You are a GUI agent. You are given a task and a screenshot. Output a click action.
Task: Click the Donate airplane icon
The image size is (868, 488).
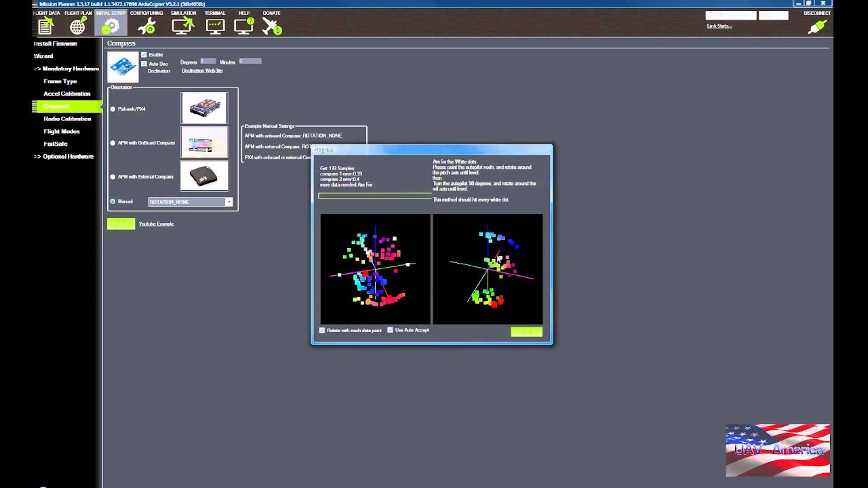[272, 26]
